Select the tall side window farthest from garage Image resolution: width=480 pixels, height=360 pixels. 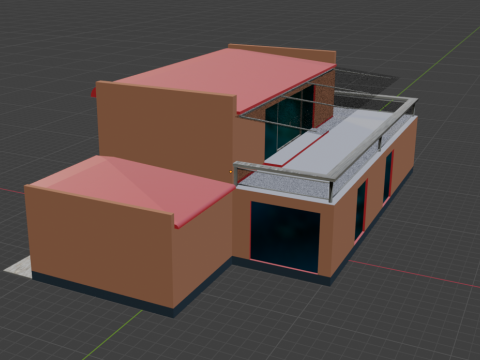(x=388, y=177)
